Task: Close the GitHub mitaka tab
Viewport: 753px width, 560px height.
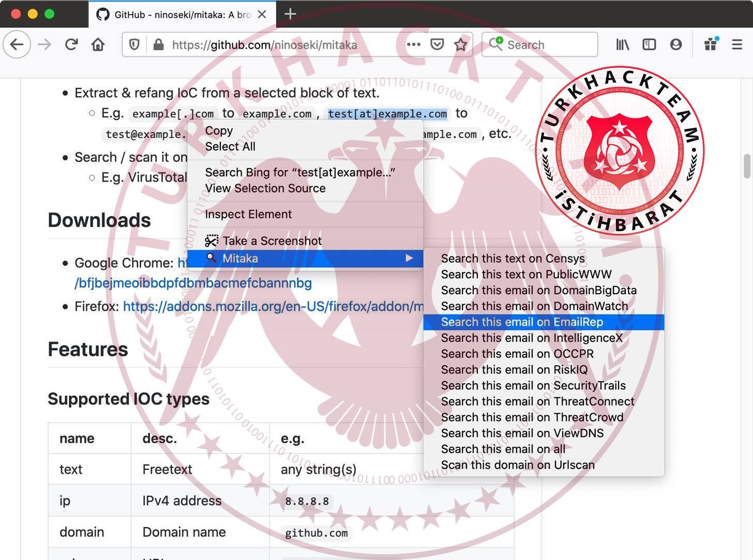Action: click(262, 14)
